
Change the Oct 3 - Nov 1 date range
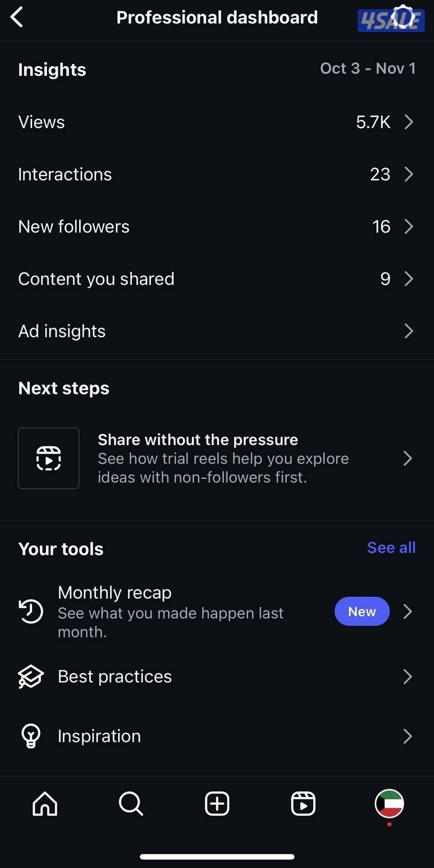(367, 68)
